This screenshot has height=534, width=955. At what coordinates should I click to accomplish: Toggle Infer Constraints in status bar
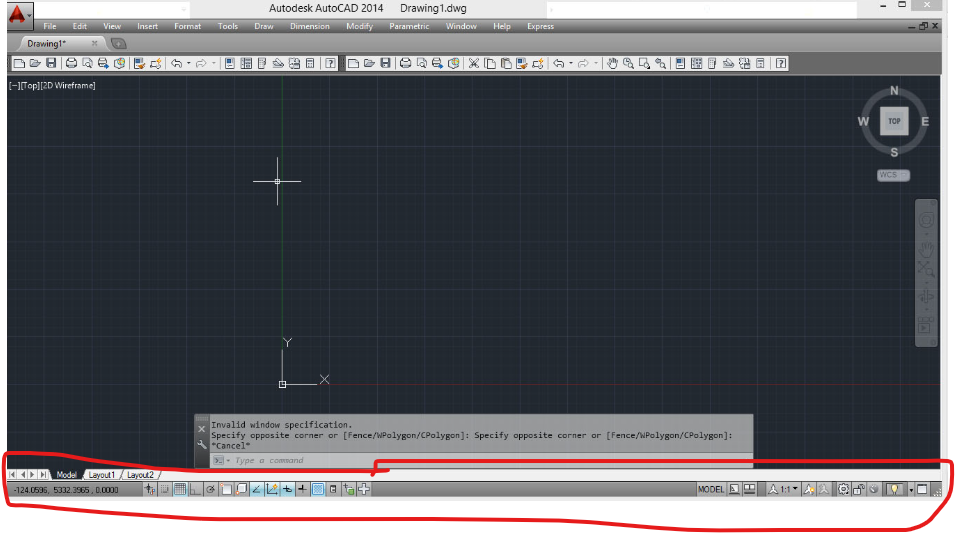[150, 489]
